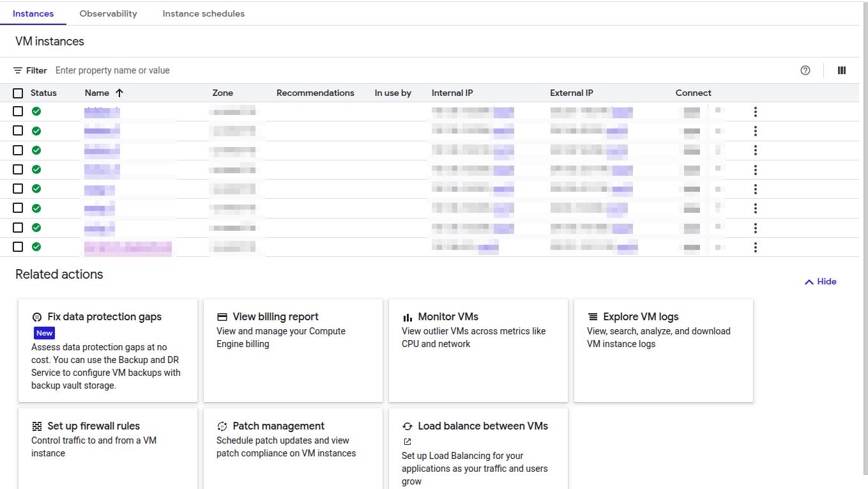
Task: Click the Monitor VMs chart icon
Action: (x=407, y=317)
